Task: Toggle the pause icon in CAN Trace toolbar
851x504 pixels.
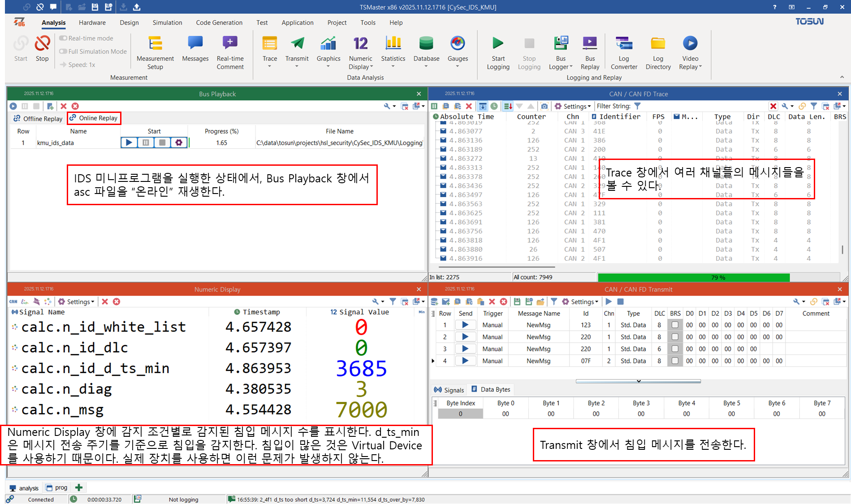Action: [x=434, y=106]
